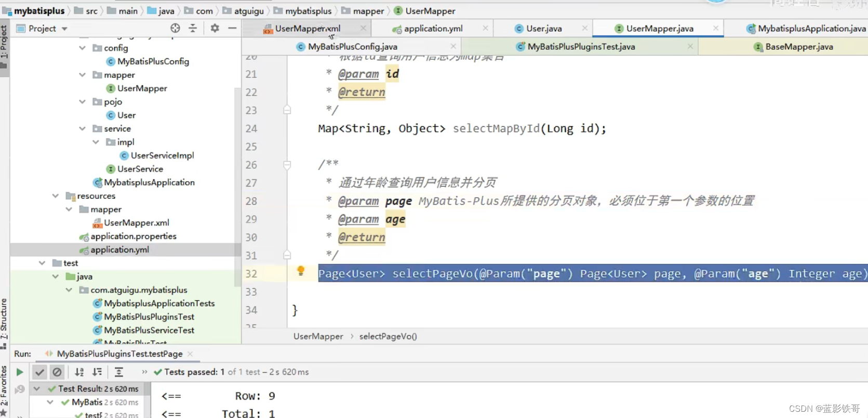This screenshot has width=868, height=418.
Task: Rerun tests with the green play button
Action: point(19,372)
